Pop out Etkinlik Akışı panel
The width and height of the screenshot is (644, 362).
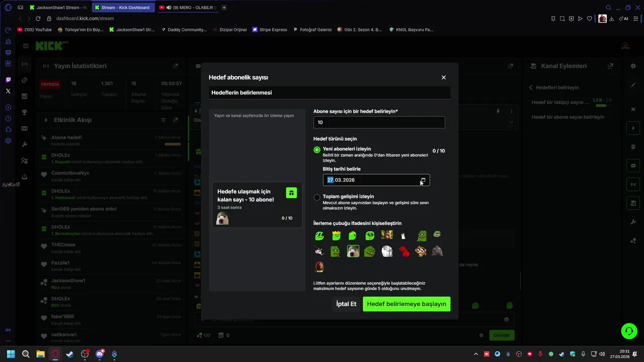(175, 120)
